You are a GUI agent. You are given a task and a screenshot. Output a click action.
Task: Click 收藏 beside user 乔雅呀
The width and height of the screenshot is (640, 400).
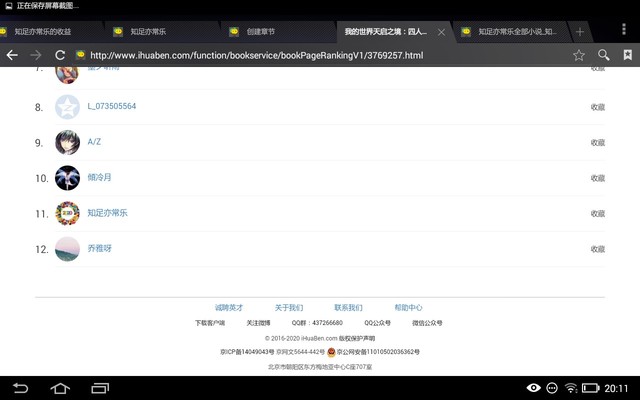coord(597,248)
